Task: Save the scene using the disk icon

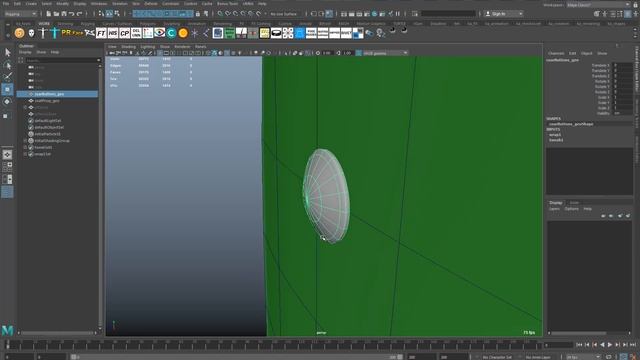Action: coord(64,14)
